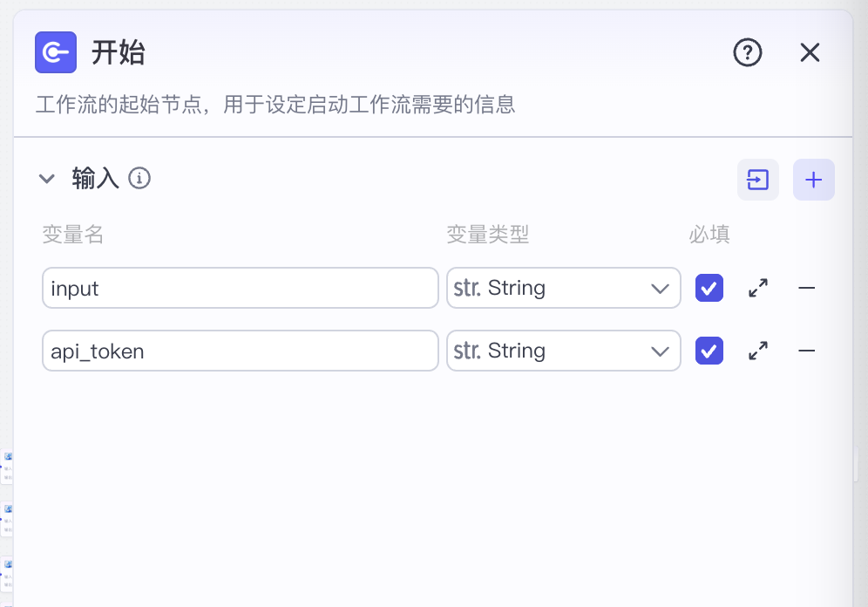Delete the api_token variable row
This screenshot has height=607, width=868.
tap(807, 351)
